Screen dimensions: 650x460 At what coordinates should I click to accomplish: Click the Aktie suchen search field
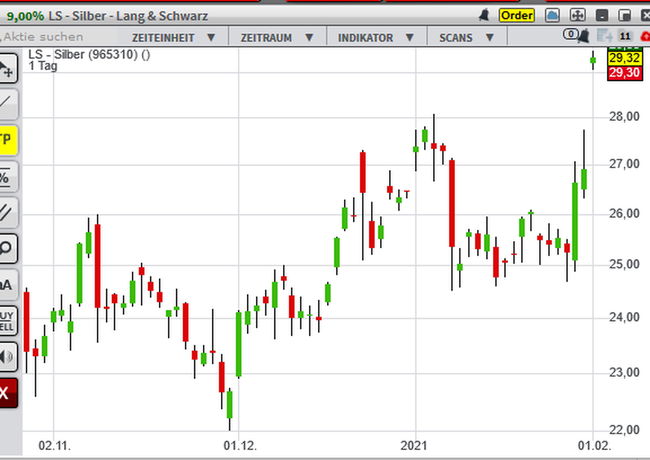click(x=56, y=37)
